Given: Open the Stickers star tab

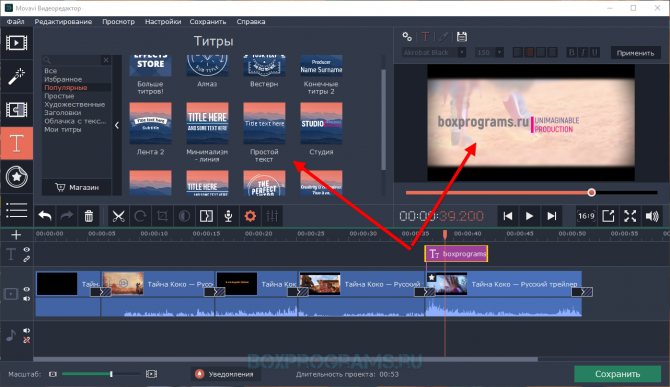Looking at the screenshot, I should pyautogui.click(x=16, y=177).
